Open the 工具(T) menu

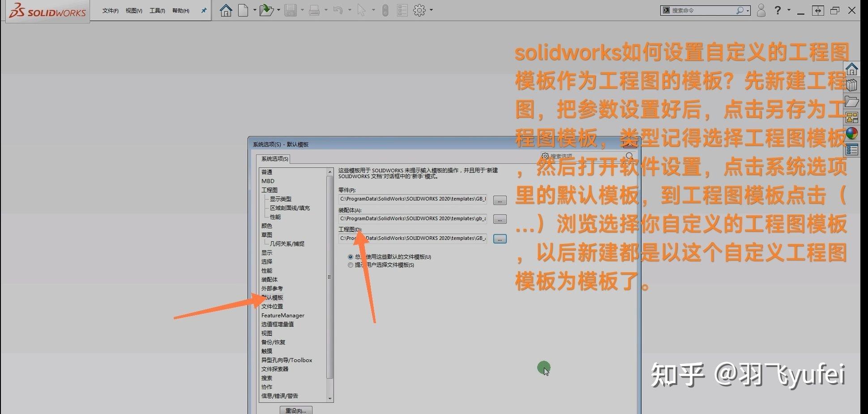click(157, 11)
